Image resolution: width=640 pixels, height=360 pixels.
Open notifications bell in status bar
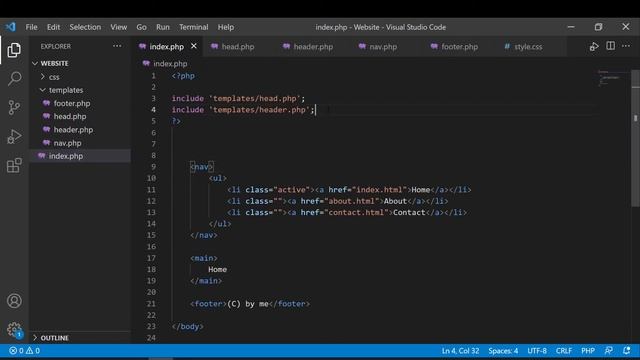(627, 351)
